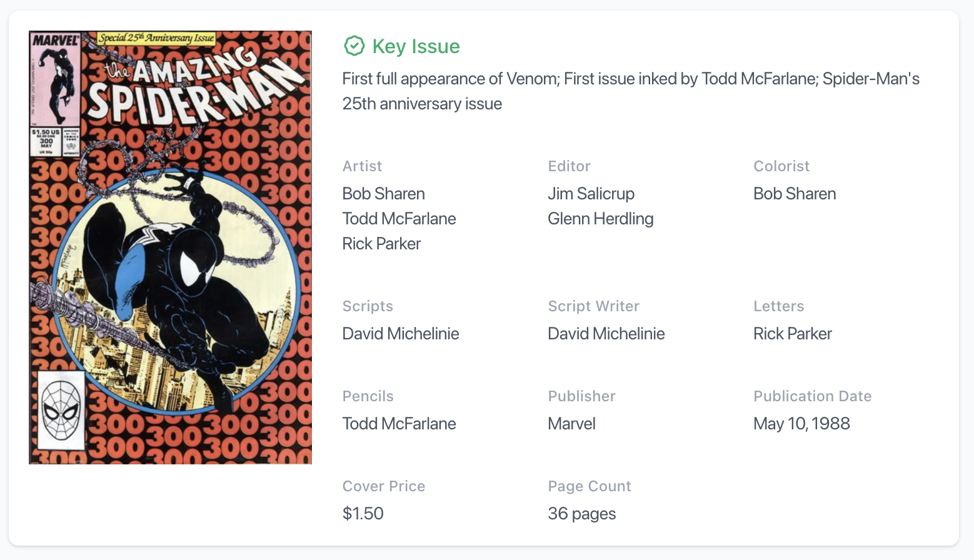Click the Marvel logo on the cover
Viewport: 974px width, 560px height.
tap(56, 40)
